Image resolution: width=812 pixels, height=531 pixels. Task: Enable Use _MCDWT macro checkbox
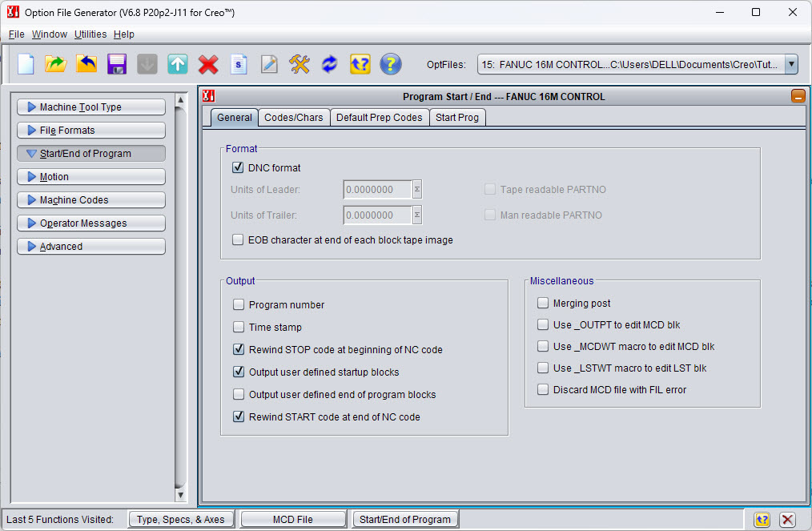click(x=543, y=346)
